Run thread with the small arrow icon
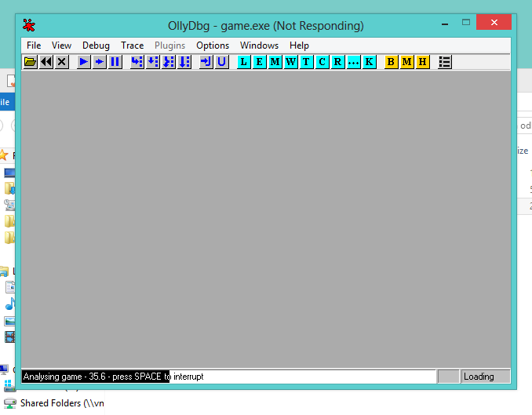 (100, 62)
